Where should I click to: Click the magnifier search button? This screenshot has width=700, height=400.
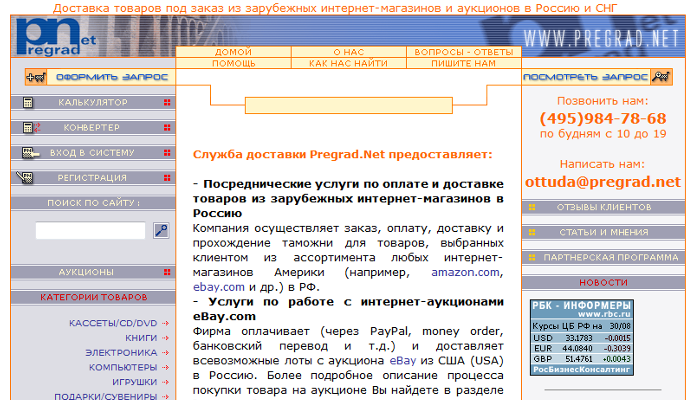tap(161, 230)
